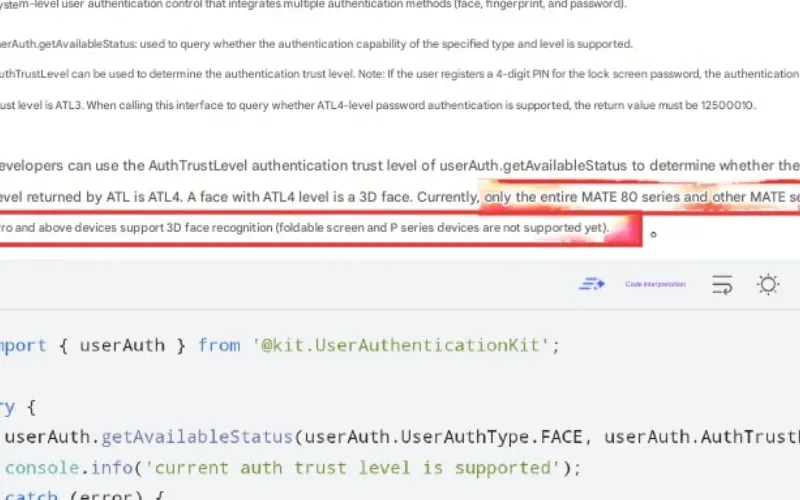
Task: Open the Code Interpretation link
Action: (655, 285)
